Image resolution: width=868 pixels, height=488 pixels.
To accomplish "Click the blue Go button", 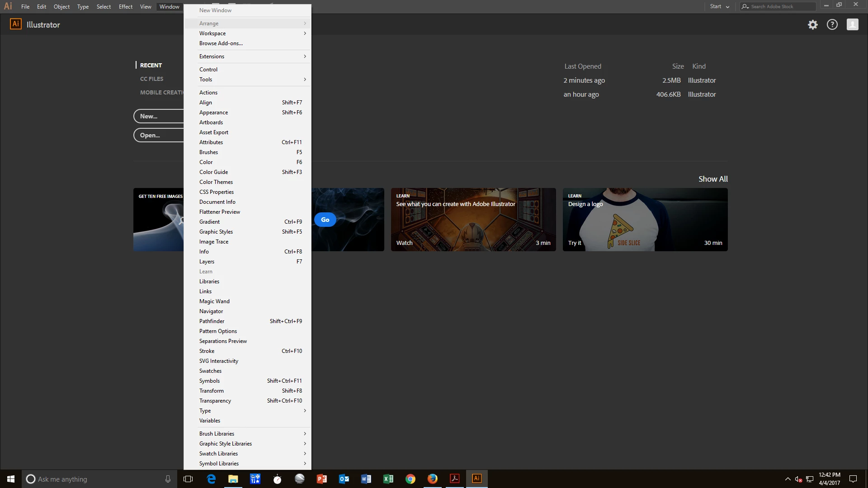I will point(325,220).
